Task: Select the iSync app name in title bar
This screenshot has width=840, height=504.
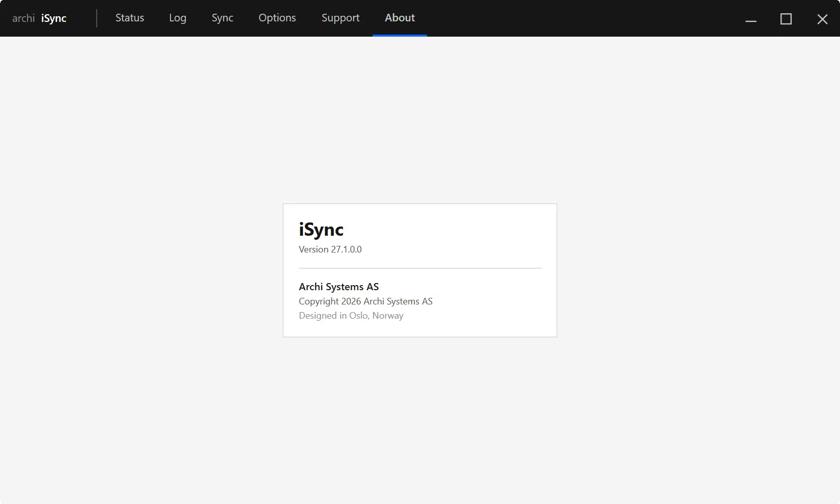Action: pyautogui.click(x=54, y=18)
